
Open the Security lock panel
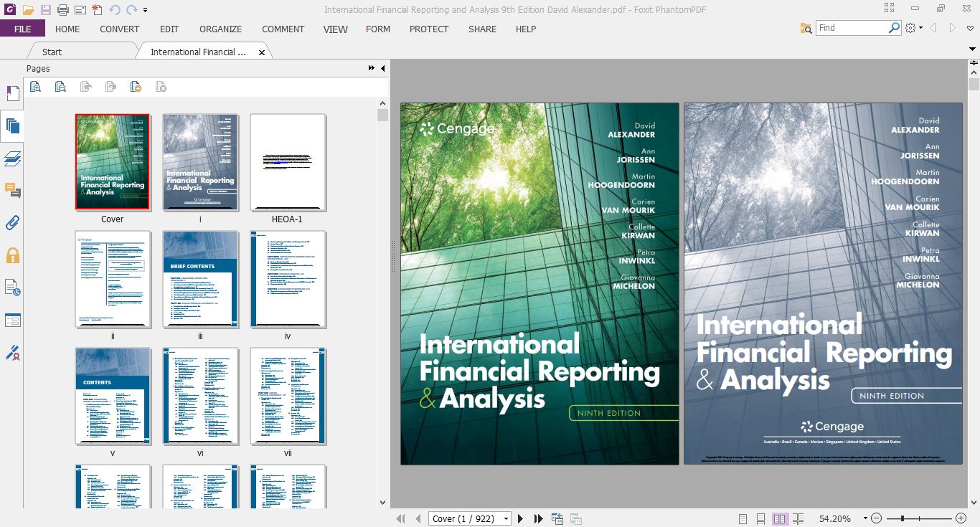pyautogui.click(x=12, y=255)
